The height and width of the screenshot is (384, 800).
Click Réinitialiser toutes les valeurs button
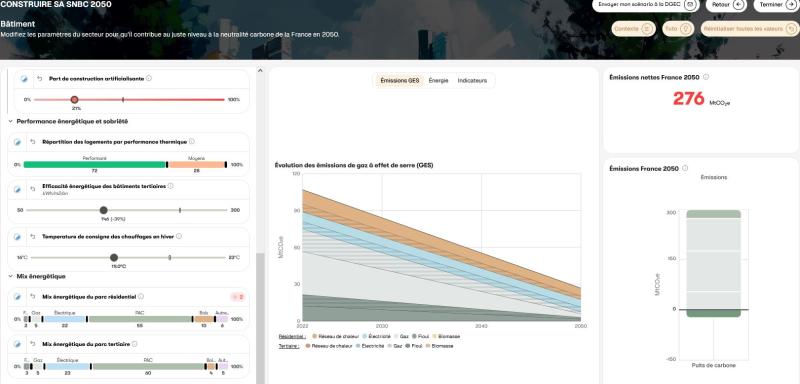point(748,29)
